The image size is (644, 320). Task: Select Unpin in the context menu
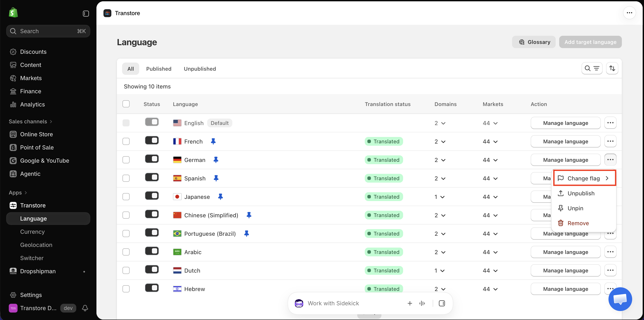[x=584, y=208]
